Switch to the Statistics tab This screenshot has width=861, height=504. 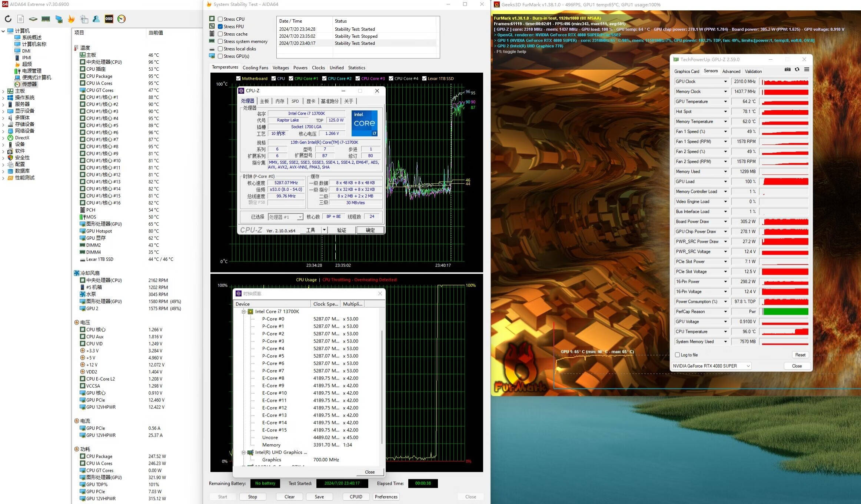pos(356,68)
